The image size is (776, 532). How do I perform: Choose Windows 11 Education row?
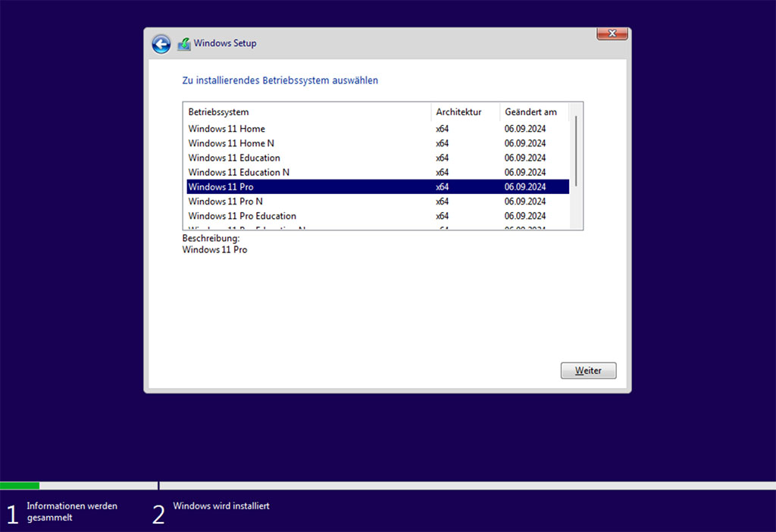tap(377, 158)
